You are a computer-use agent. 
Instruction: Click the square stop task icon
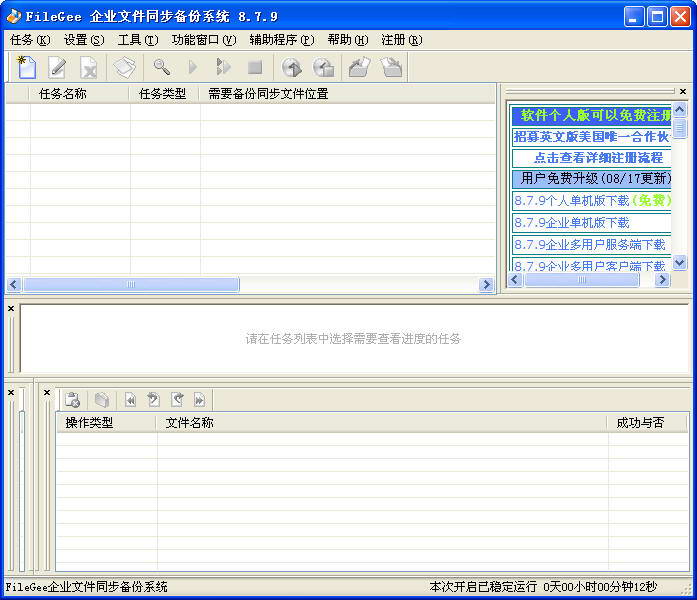click(x=255, y=68)
